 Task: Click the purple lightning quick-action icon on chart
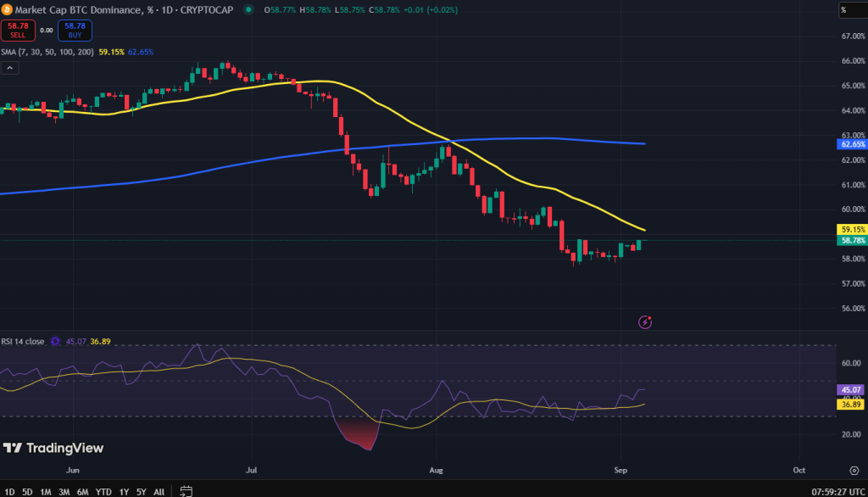point(645,322)
